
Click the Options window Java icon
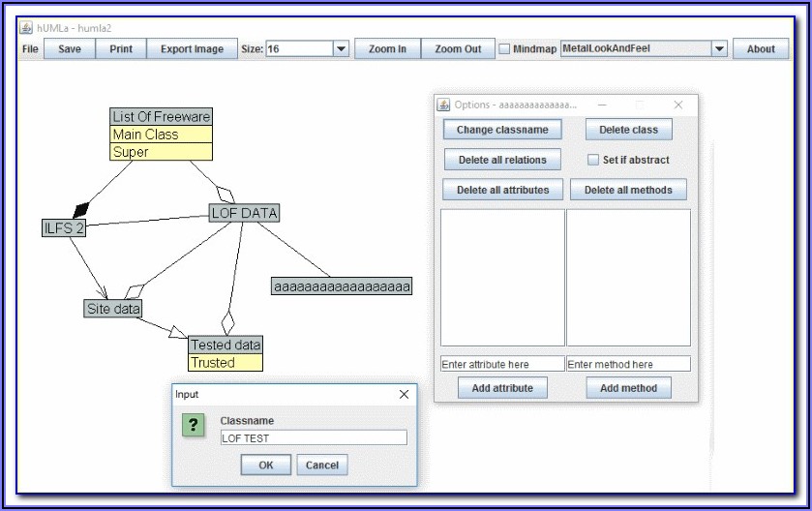(444, 105)
